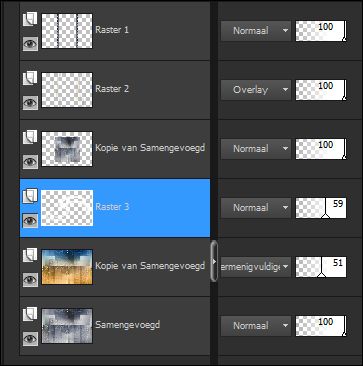This screenshot has height=366, width=363.
Task: Click the Raster 3 opacity slider at 59
Action: tap(321, 208)
